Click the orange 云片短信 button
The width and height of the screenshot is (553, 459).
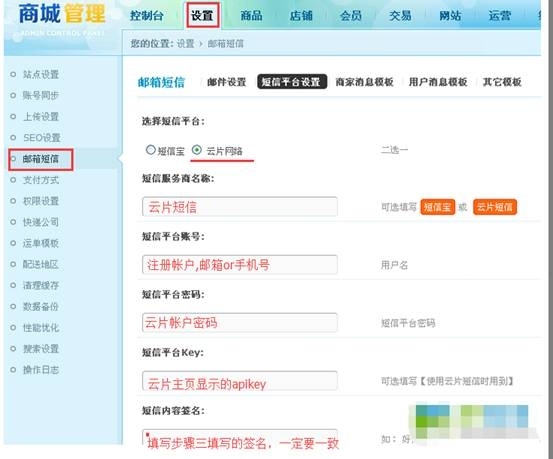click(x=494, y=207)
